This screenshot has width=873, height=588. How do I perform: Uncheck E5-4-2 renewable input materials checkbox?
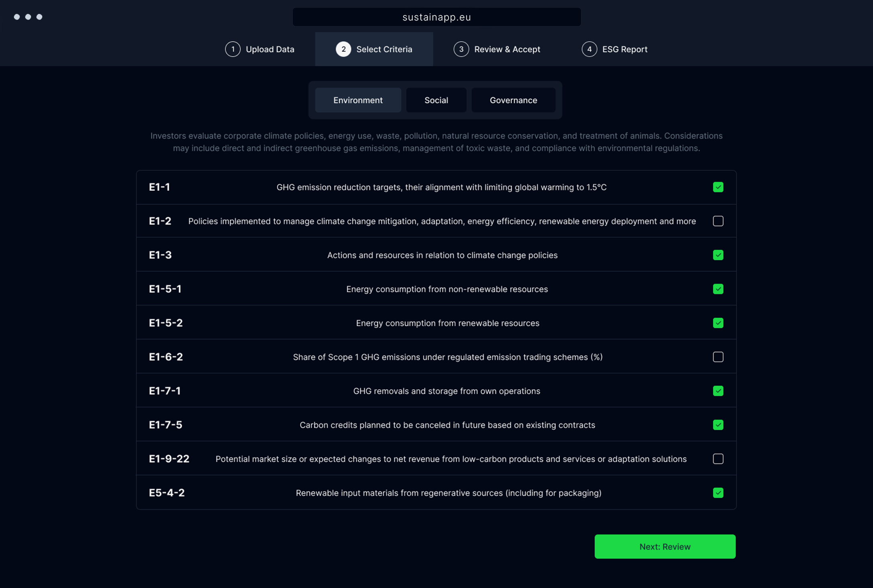718,493
